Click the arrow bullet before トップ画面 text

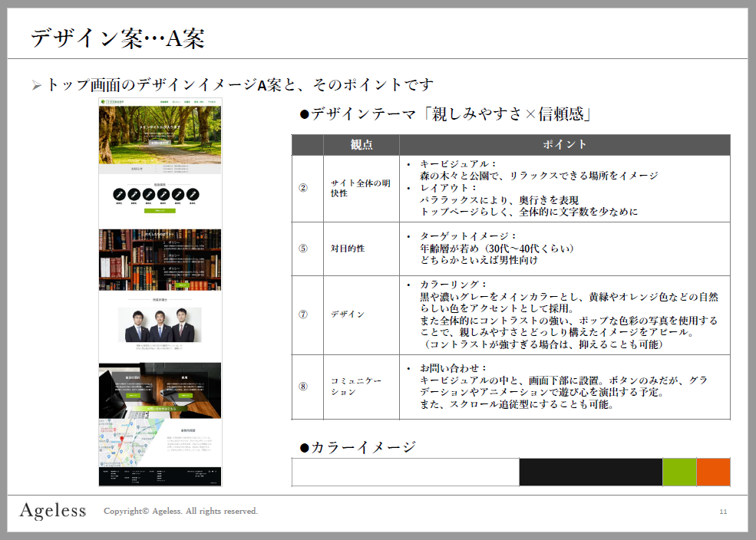36,86
